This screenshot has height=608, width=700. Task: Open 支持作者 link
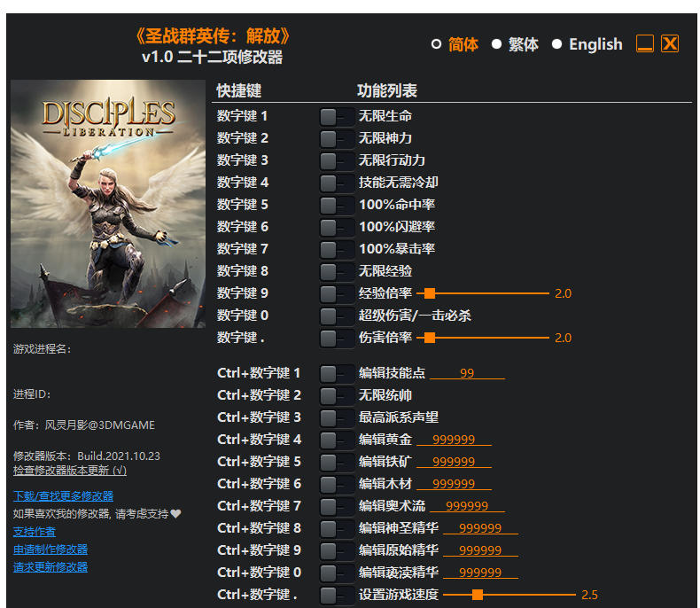click(35, 532)
